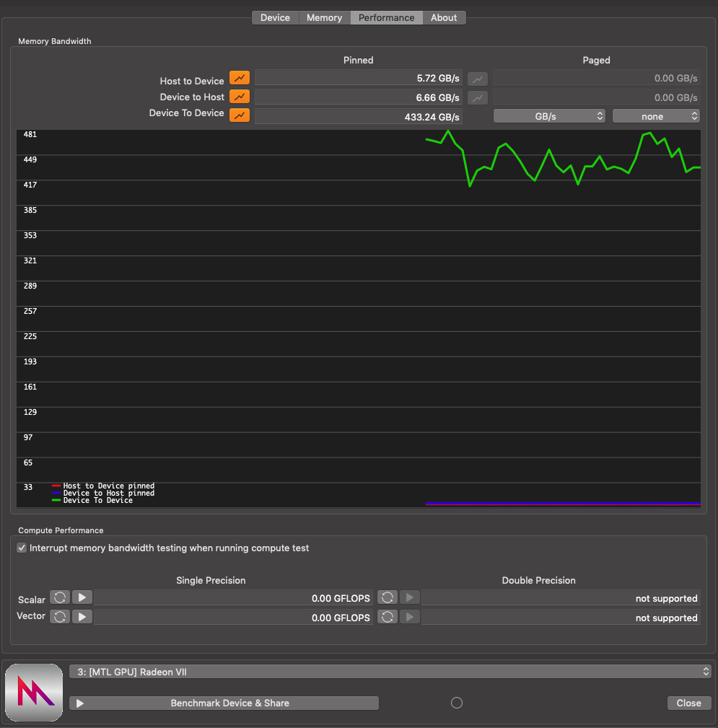This screenshot has width=718, height=728.
Task: Open the 'none' dropdown
Action: coord(656,116)
